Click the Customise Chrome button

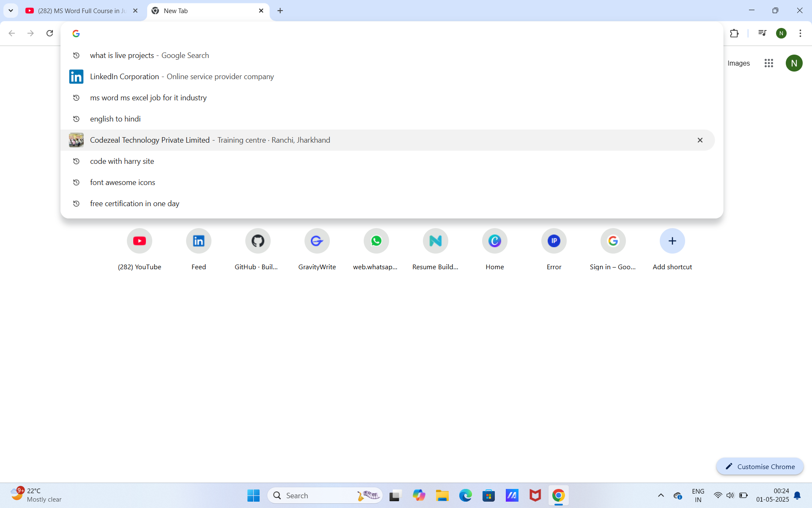tap(760, 467)
